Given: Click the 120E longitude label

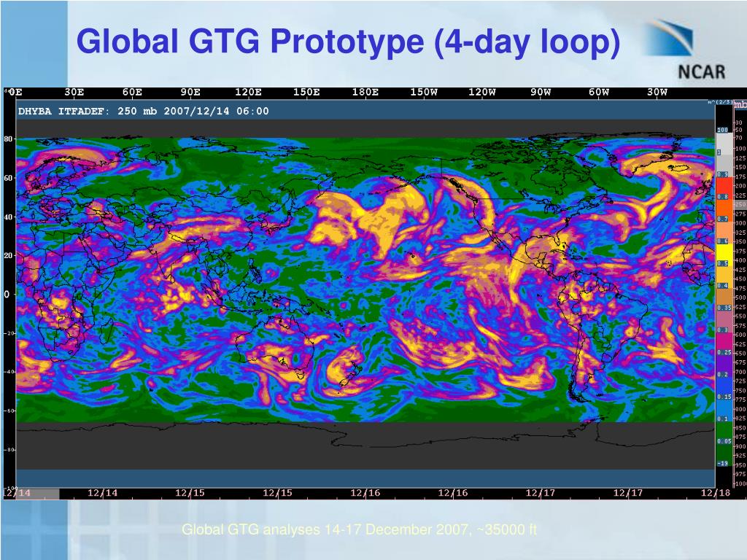Looking at the screenshot, I should pyautogui.click(x=248, y=92).
